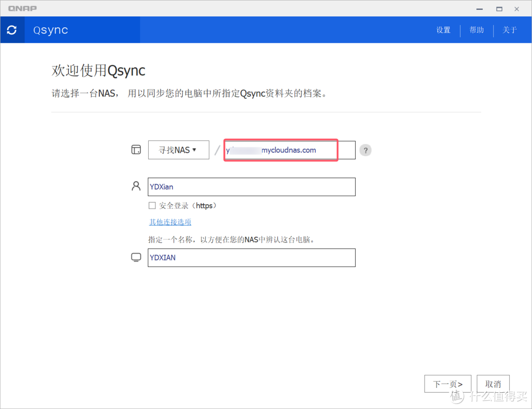Click the 取消 button
The image size is (532, 409).
click(x=493, y=384)
